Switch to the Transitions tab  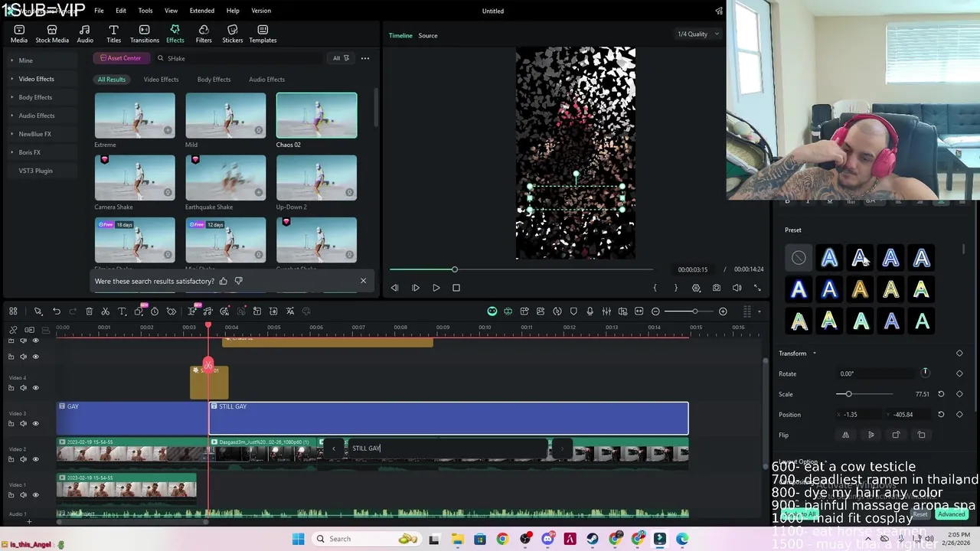(x=144, y=34)
